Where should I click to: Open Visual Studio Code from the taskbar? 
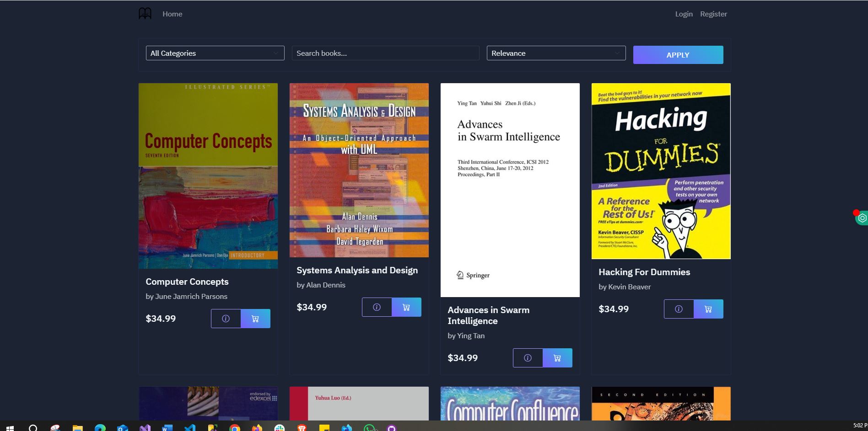click(189, 428)
